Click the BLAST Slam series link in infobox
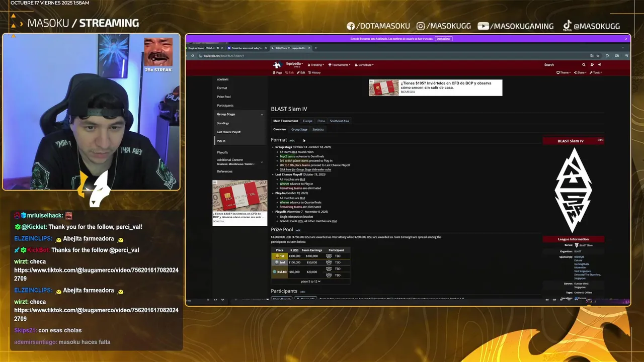The width and height of the screenshot is (644, 362). point(586,245)
